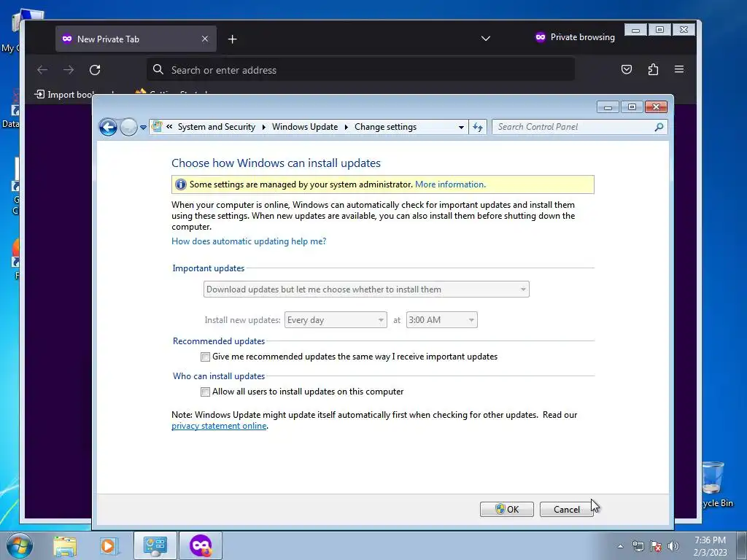The width and height of the screenshot is (747, 560).
Task: Open address bar history dropdown
Action: [461, 127]
